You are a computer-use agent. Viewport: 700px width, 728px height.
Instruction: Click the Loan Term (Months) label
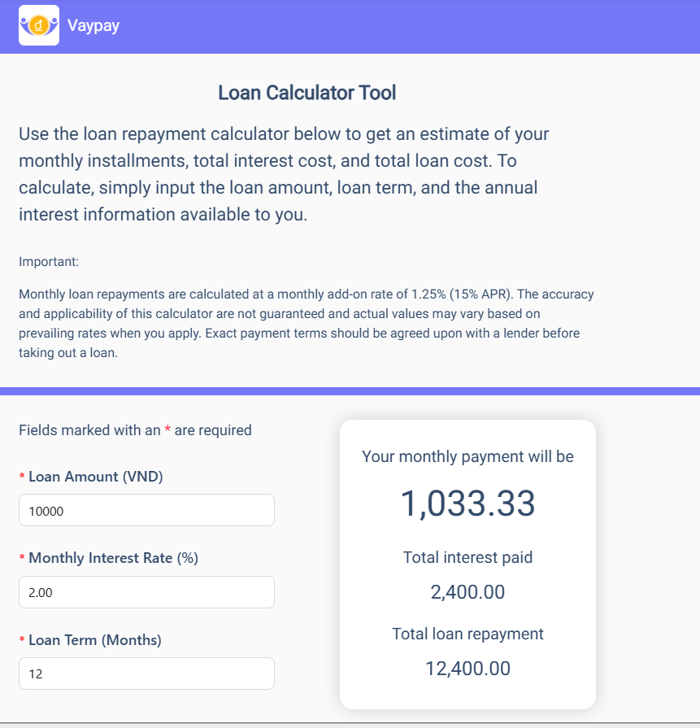point(94,640)
